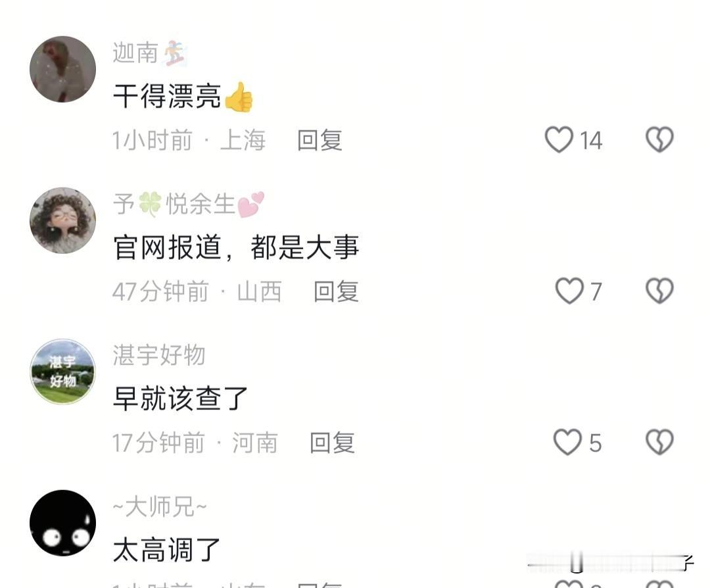Tap the broken heart beside 太高调了
This screenshot has height=588, width=710.
(659, 583)
